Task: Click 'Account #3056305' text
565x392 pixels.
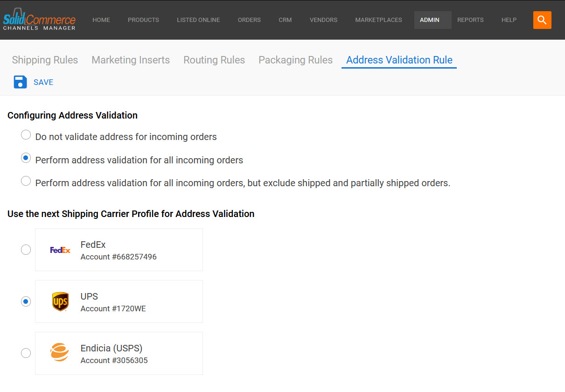Action: (x=114, y=361)
